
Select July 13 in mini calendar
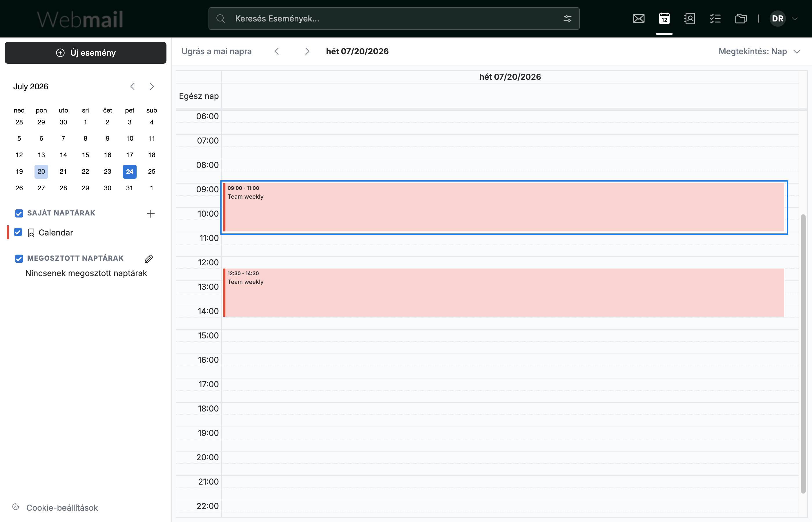pos(41,155)
